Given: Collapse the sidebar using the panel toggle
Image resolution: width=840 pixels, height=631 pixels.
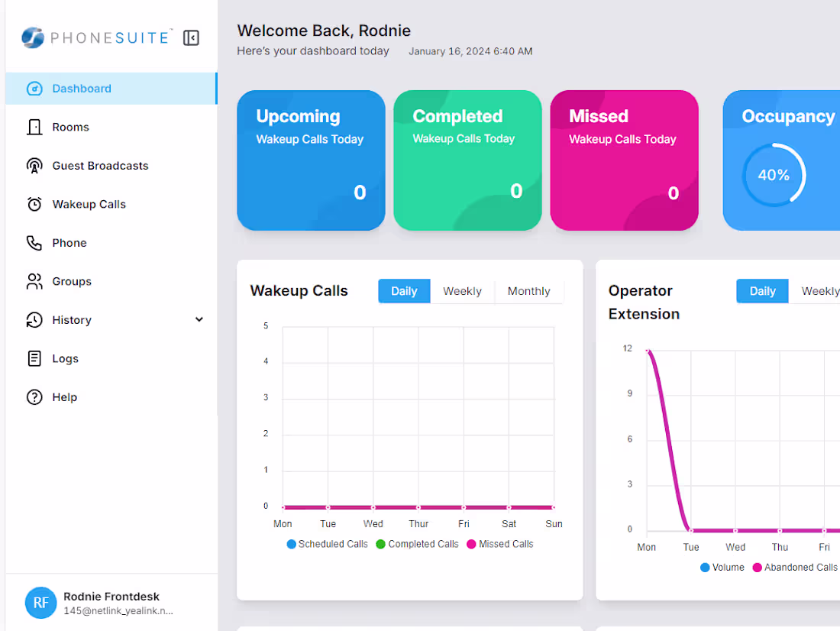Looking at the screenshot, I should [191, 37].
